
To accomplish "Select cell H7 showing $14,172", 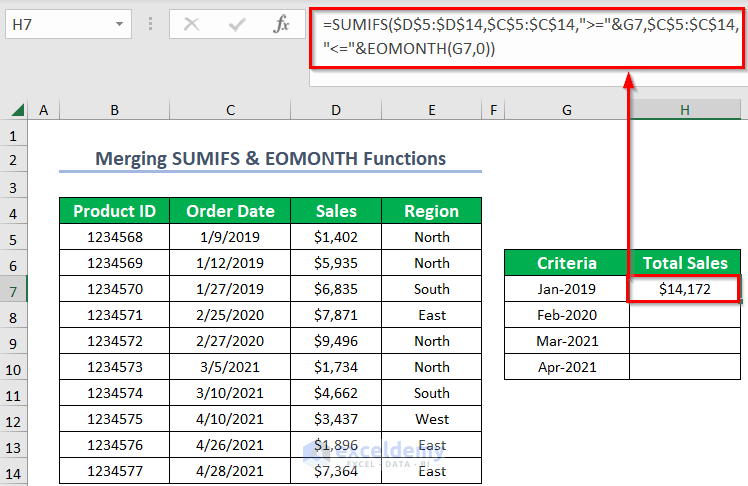I will point(685,289).
